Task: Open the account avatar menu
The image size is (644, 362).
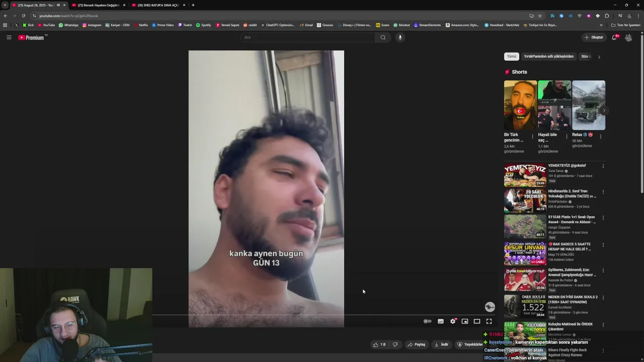Action: pyautogui.click(x=628, y=37)
